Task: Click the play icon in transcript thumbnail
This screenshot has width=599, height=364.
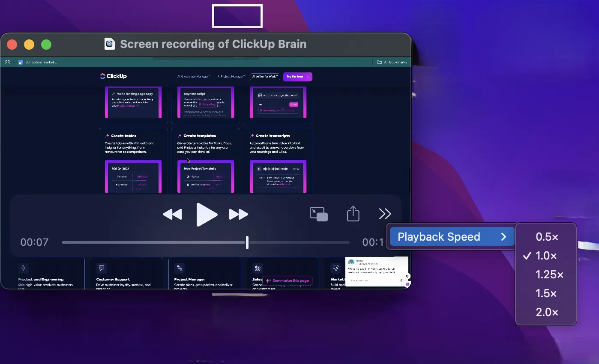Action: [259, 169]
